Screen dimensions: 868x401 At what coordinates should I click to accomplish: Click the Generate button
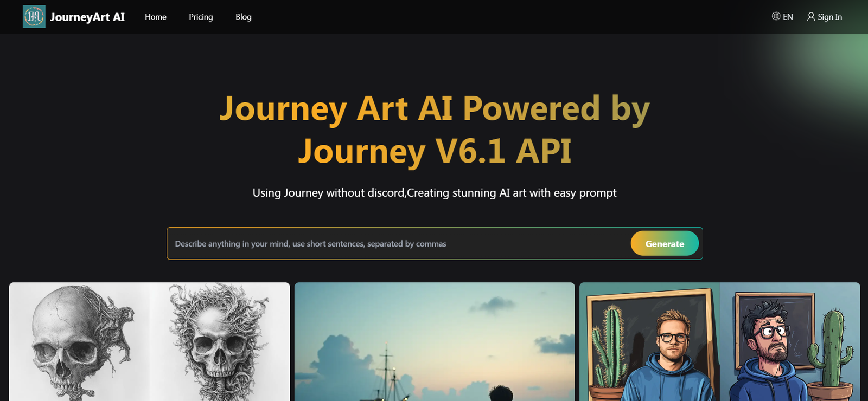coord(665,243)
